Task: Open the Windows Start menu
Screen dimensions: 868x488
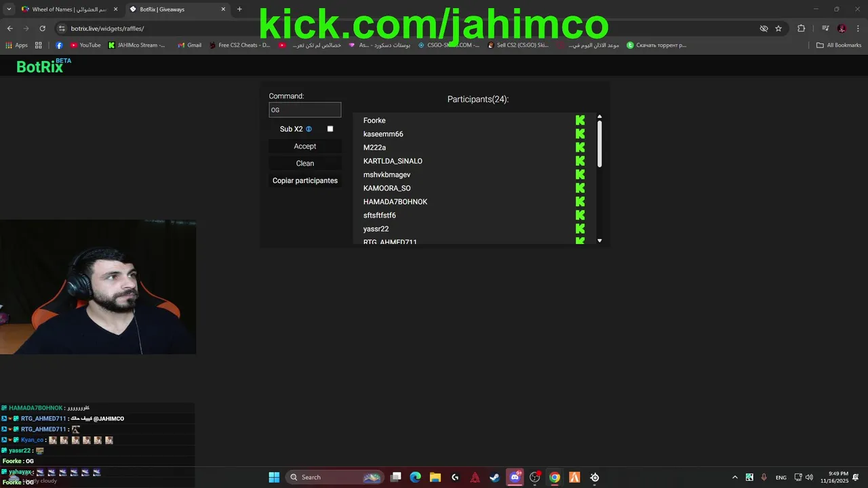Action: [274, 477]
